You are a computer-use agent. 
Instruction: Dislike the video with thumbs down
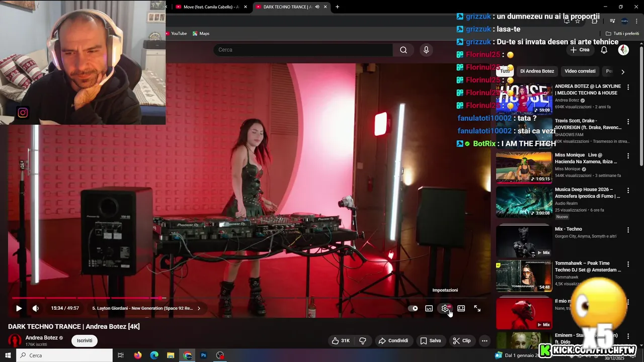[362, 340]
